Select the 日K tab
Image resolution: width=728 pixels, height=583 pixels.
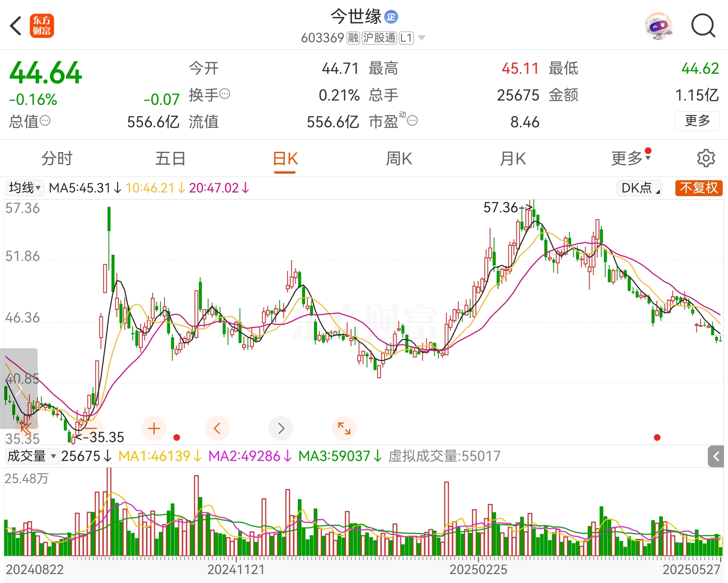tap(285, 159)
